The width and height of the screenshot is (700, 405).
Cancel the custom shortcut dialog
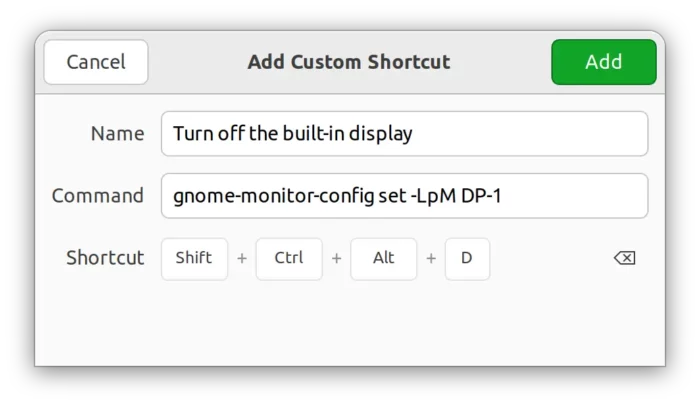pos(96,62)
